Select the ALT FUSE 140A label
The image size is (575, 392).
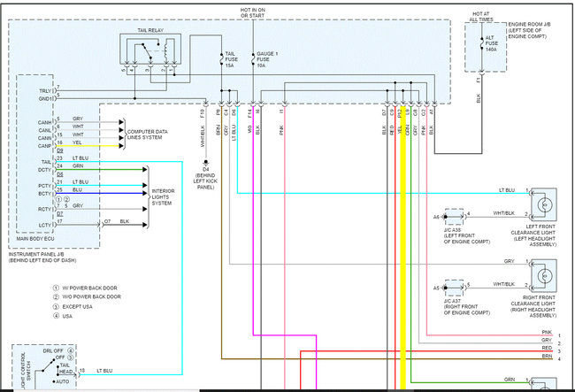point(492,43)
